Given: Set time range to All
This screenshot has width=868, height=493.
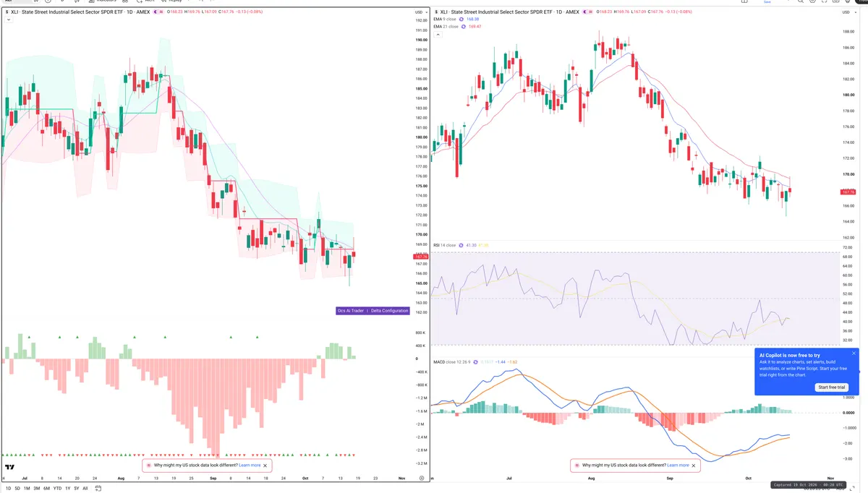Looking at the screenshot, I should 85,489.
